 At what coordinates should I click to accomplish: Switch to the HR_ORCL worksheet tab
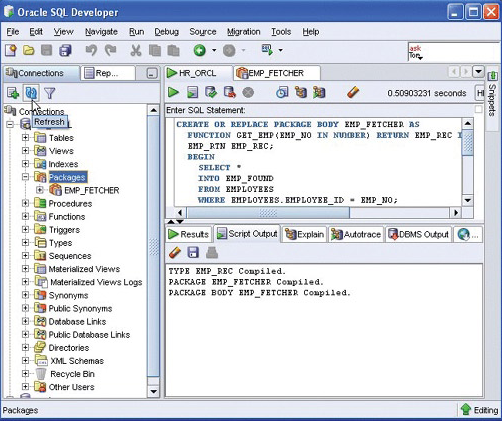coord(199,73)
